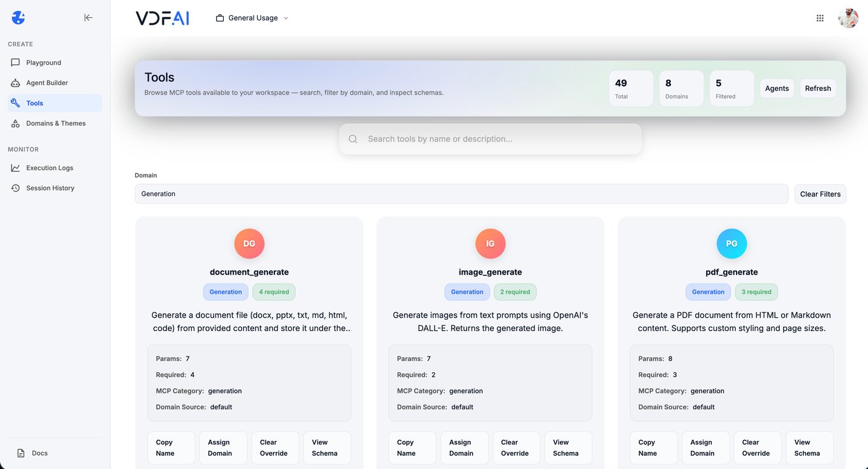Open the user profile avatar
Viewport: 868px width, 469px height.
click(848, 18)
